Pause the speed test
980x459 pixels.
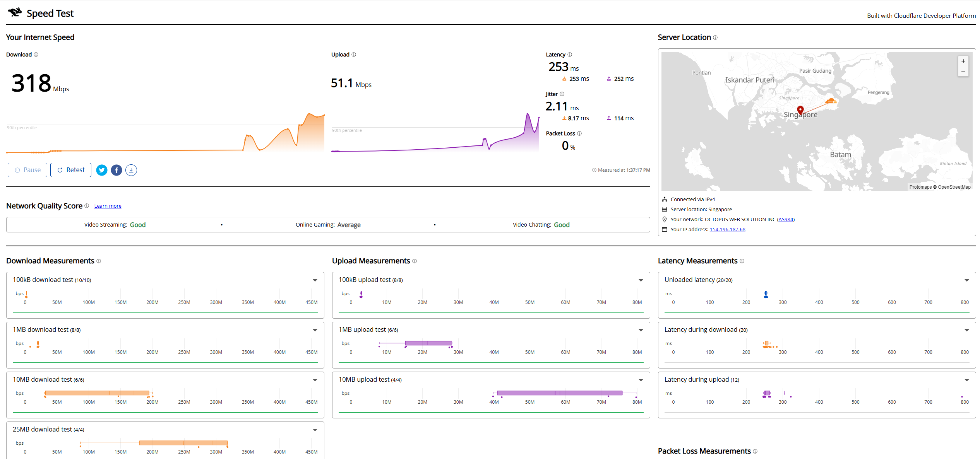[27, 170]
